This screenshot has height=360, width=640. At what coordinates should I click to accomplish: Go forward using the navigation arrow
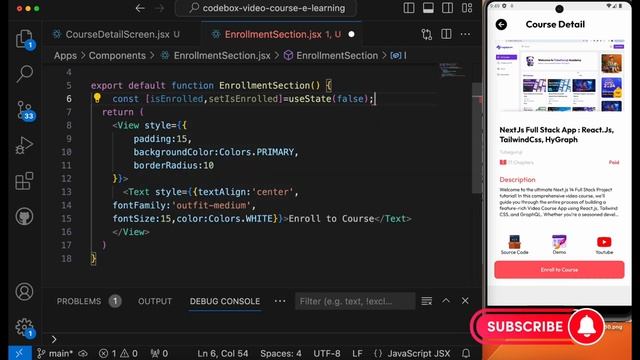159,8
